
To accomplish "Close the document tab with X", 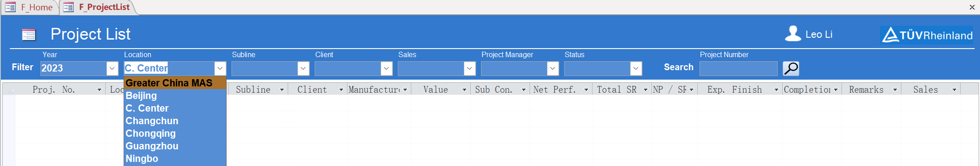I will (972, 7).
